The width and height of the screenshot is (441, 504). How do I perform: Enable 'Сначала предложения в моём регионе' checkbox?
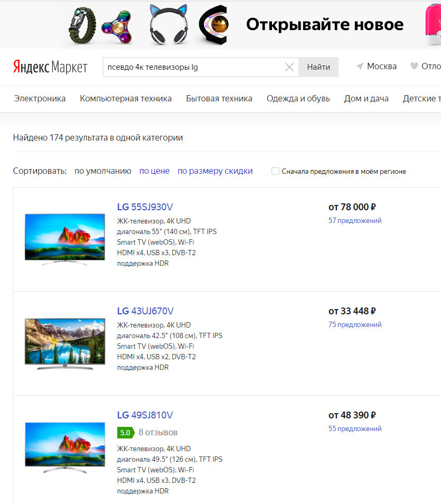point(275,171)
